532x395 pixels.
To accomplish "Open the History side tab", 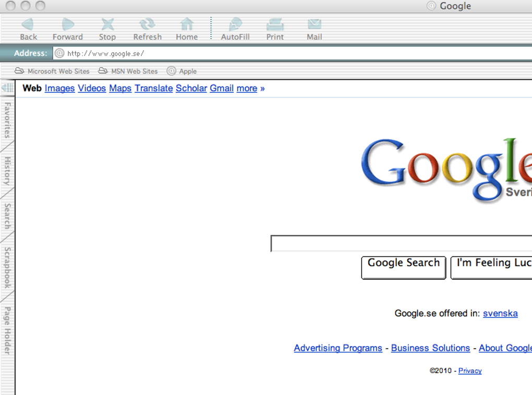I will (7, 171).
